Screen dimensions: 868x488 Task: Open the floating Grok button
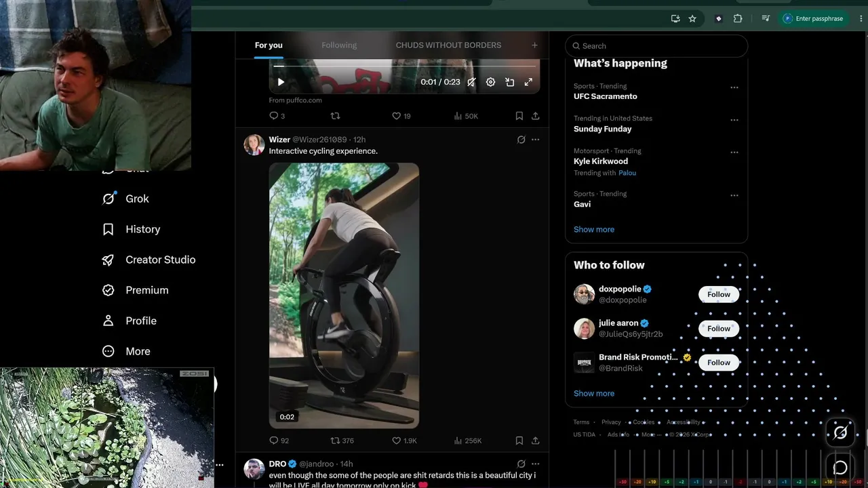click(x=840, y=432)
